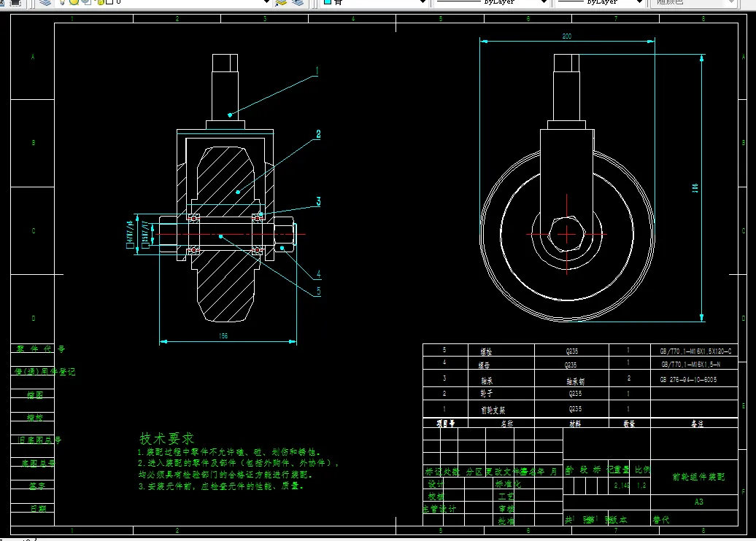Select the 批准 title block label
The image size is (756, 541).
[x=506, y=521]
